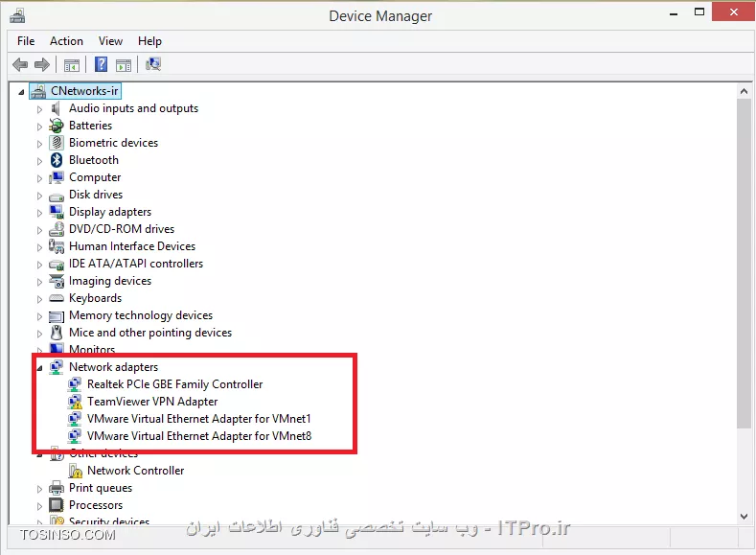
Task: Click the Batteries category icon
Action: point(57,126)
